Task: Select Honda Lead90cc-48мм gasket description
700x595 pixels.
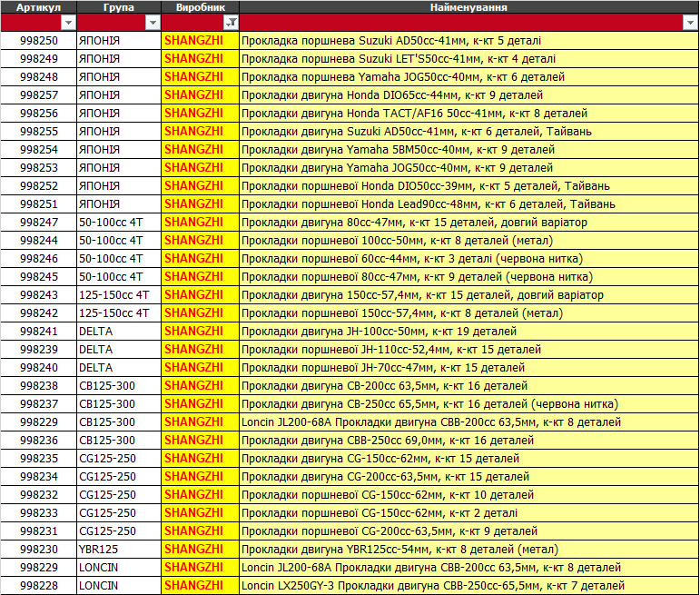Action: tap(468, 204)
